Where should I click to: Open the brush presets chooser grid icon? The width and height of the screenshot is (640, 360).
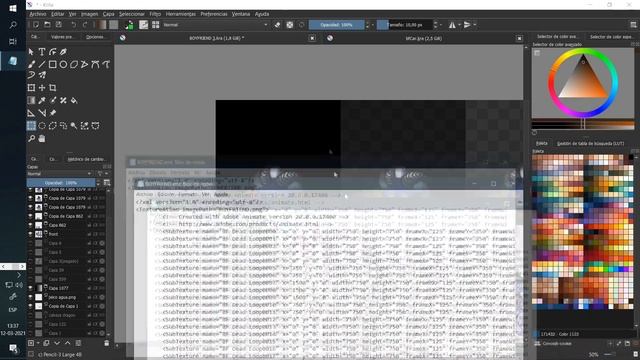point(156,25)
